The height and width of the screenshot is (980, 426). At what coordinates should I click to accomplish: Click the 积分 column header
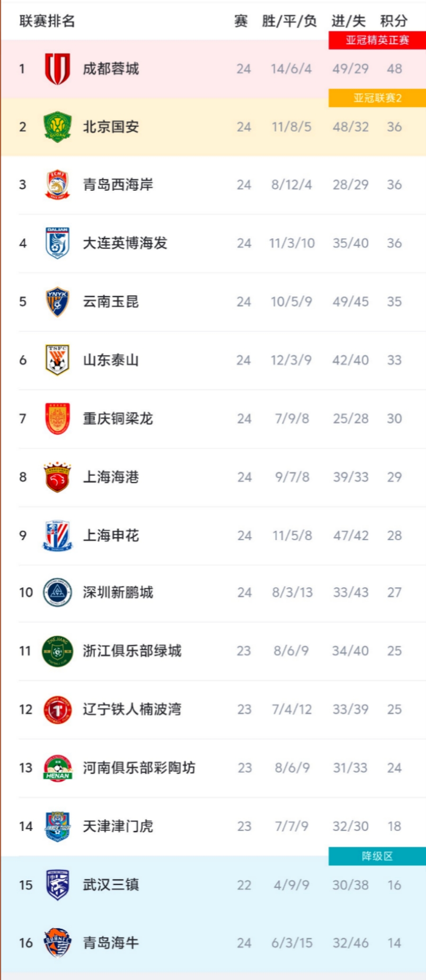click(x=394, y=21)
